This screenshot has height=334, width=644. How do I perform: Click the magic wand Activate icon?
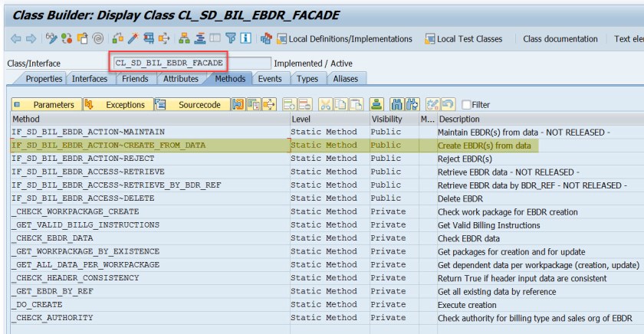click(133, 39)
